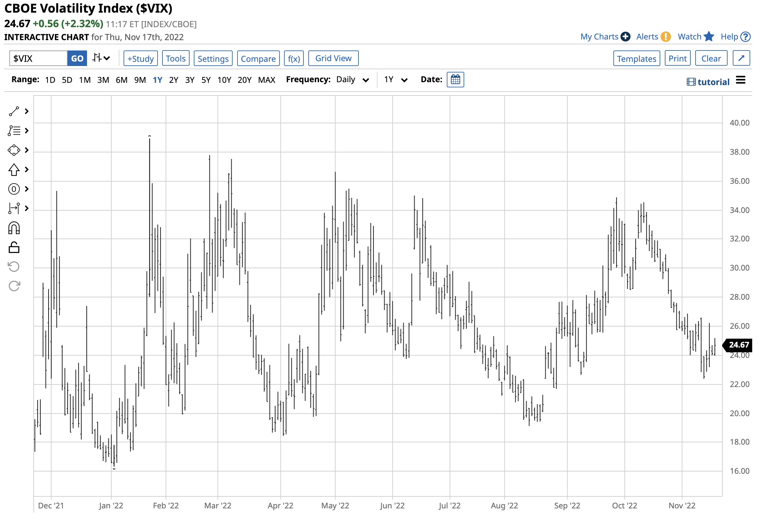
Task: Open the hamburger menu beside tutorial
Action: 741,80
